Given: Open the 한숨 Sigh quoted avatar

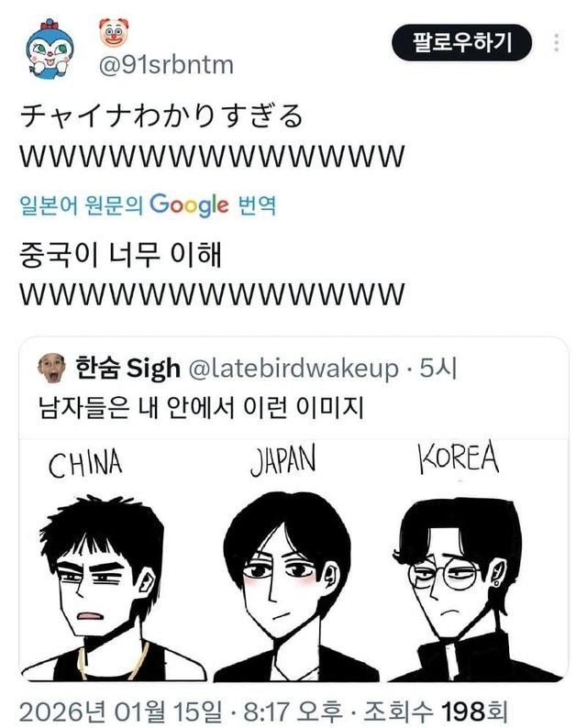Looking at the screenshot, I should click(51, 369).
